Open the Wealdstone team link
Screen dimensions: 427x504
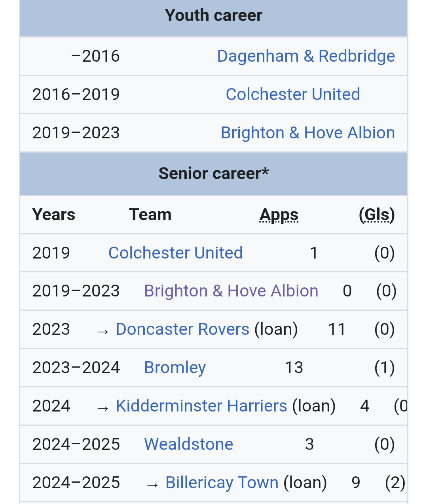click(189, 444)
